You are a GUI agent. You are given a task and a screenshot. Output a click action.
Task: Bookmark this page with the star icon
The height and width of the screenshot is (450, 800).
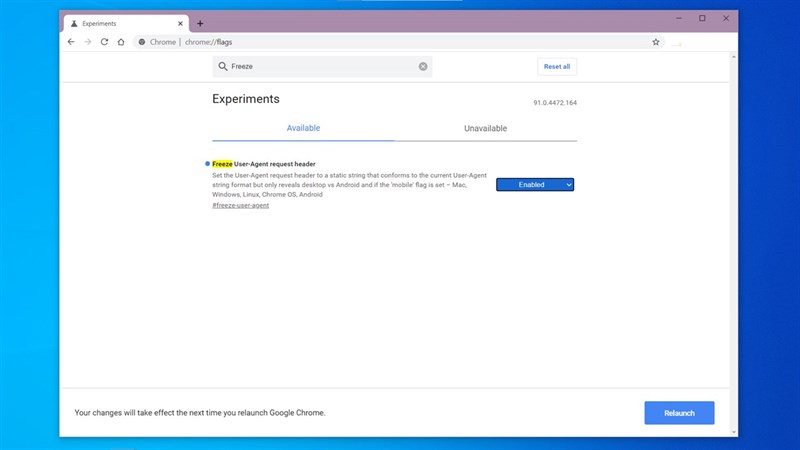point(656,42)
